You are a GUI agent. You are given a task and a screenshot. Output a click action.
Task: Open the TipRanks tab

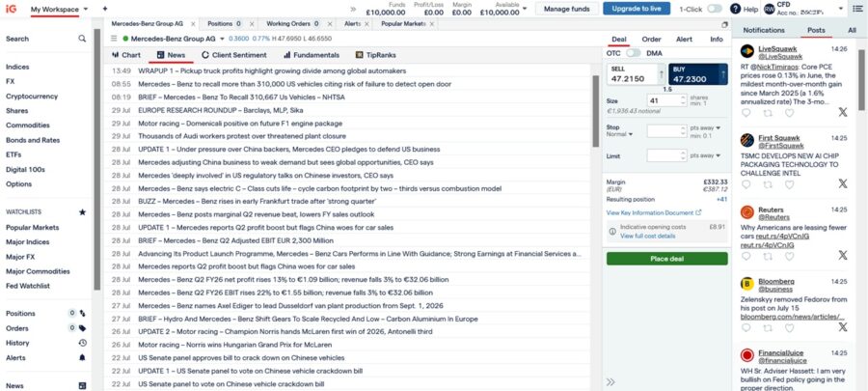click(x=376, y=55)
